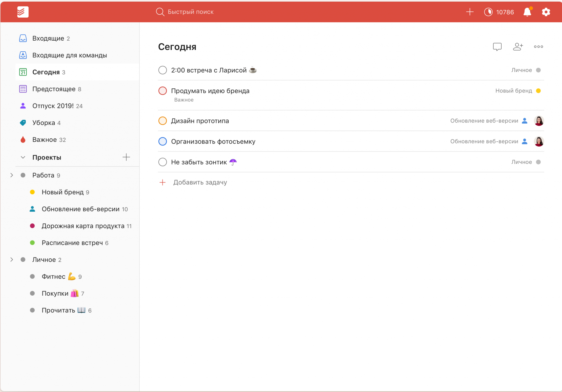Click 'Добавить задачу' button

200,182
